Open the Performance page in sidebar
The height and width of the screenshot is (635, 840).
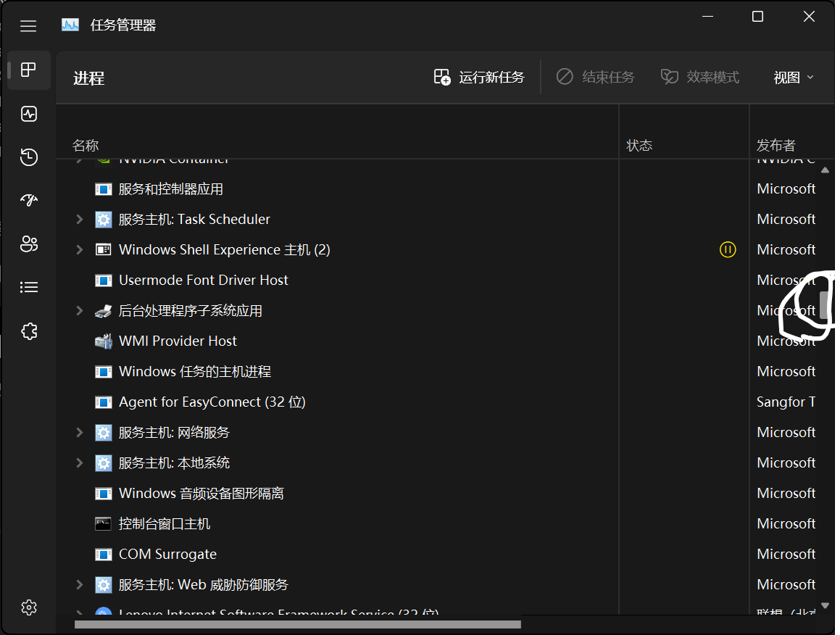point(29,114)
